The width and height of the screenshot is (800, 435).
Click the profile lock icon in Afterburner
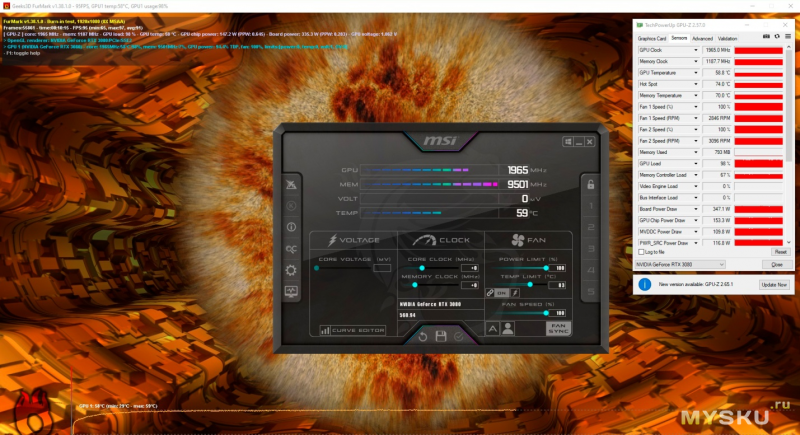click(590, 184)
